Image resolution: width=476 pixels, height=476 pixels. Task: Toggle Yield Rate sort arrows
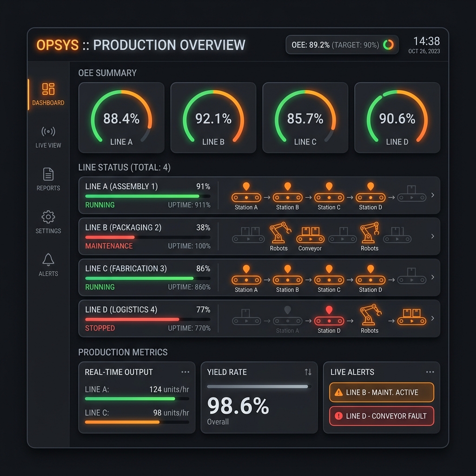pos(308,372)
